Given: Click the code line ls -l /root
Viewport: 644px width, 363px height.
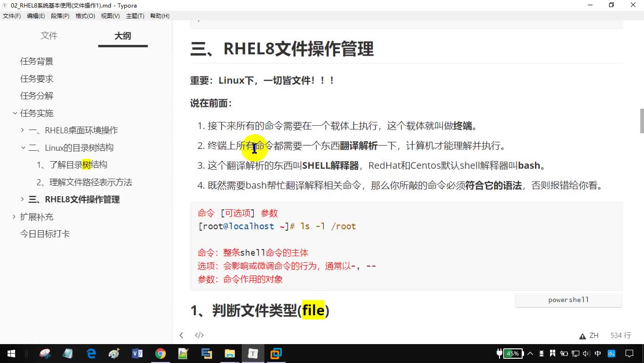Looking at the screenshot, I should (328, 226).
